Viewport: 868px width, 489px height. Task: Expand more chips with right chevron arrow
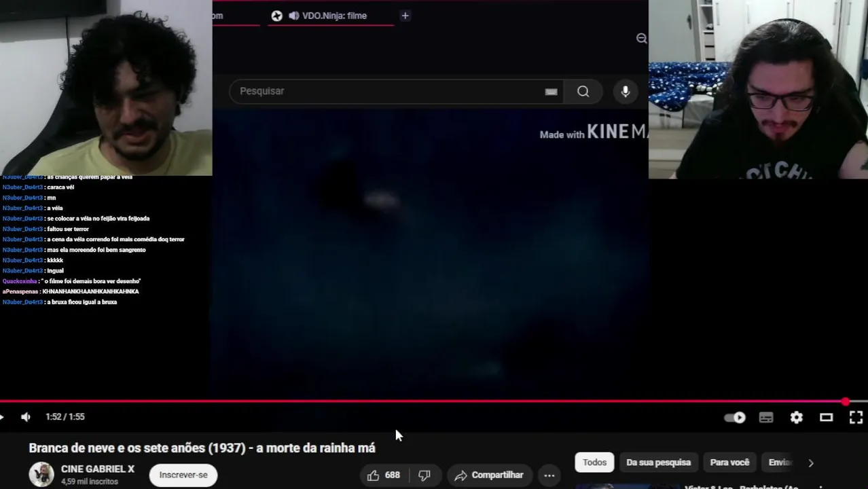pos(811,463)
